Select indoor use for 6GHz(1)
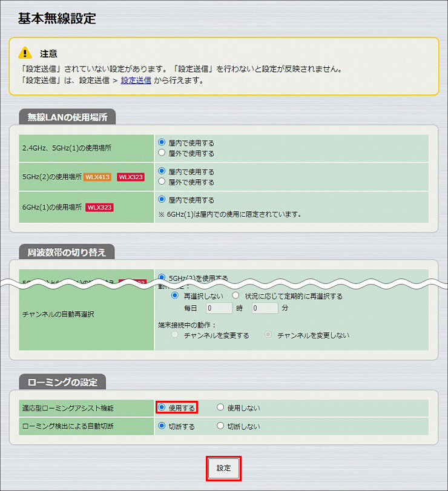 click(162, 199)
